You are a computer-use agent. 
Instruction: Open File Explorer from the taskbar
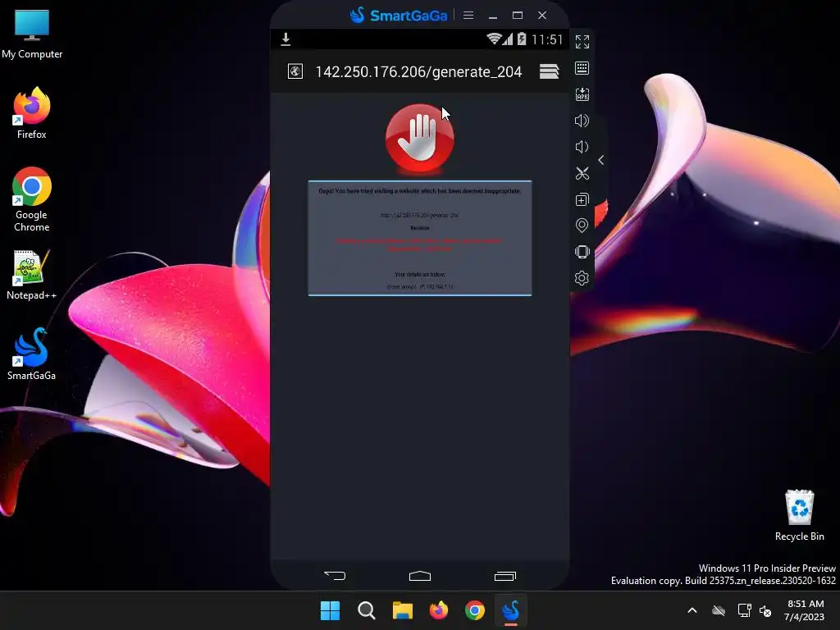coord(402,610)
